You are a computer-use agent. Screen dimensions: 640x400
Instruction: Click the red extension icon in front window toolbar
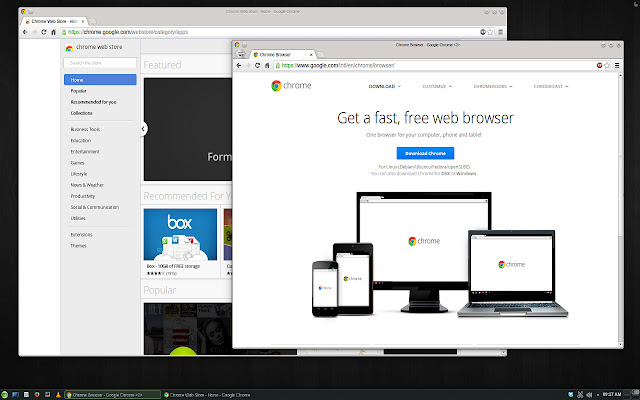(599, 65)
